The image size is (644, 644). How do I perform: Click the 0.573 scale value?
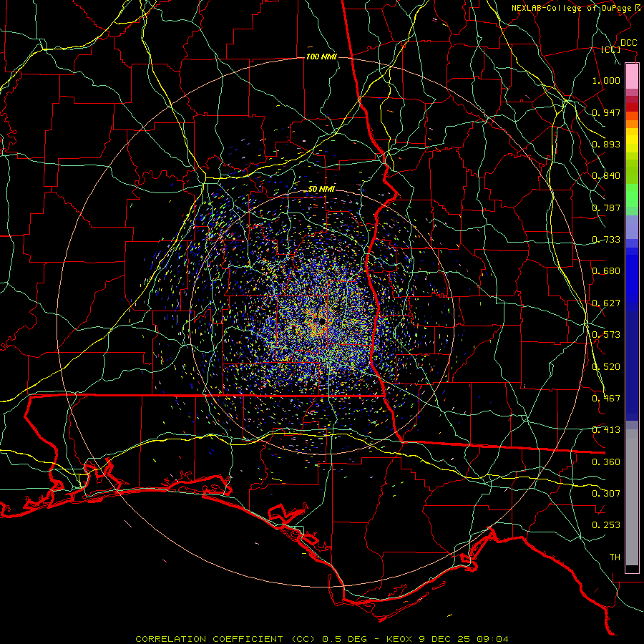(x=606, y=334)
